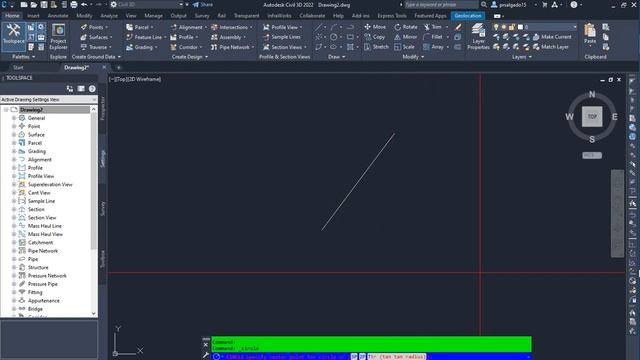Open the Surfaces tool

point(96,37)
